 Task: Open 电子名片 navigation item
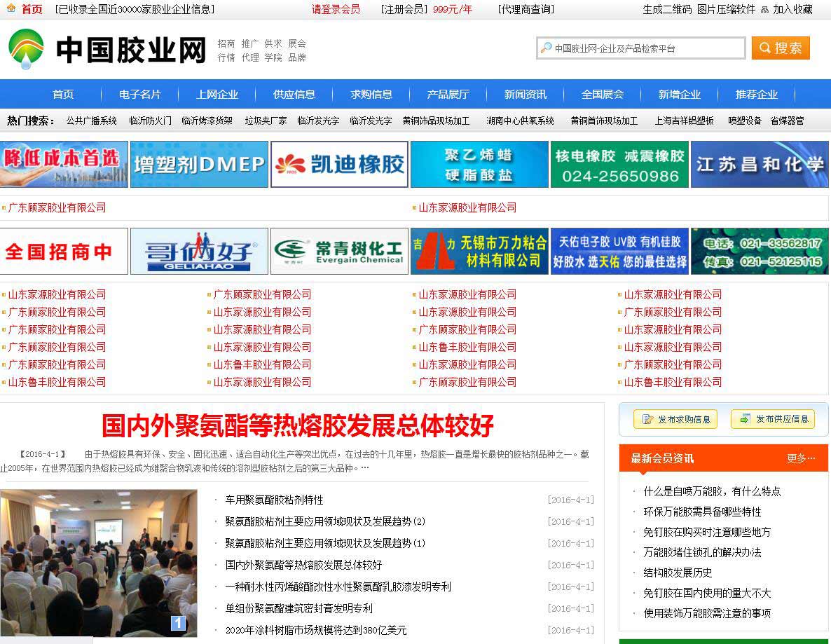tap(140, 95)
